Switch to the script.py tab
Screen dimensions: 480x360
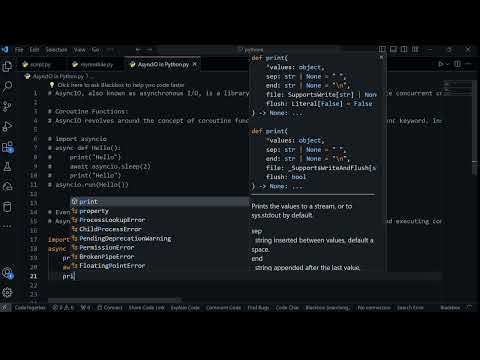pos(41,64)
